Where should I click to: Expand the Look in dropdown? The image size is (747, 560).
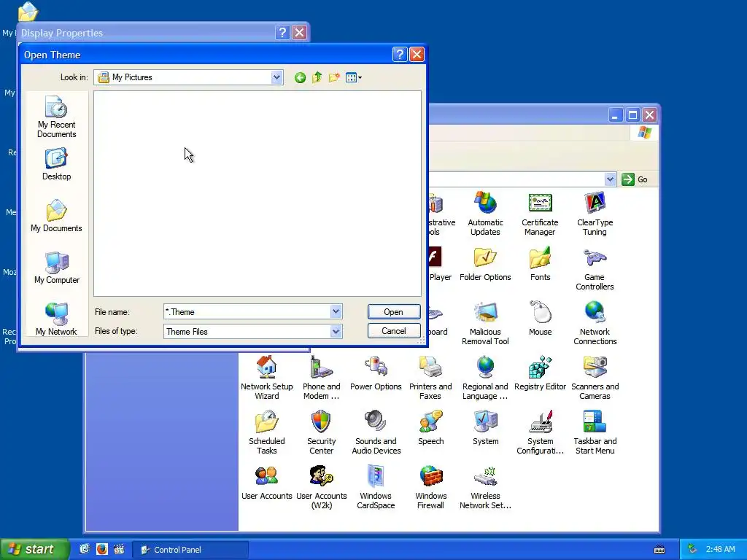pos(276,77)
